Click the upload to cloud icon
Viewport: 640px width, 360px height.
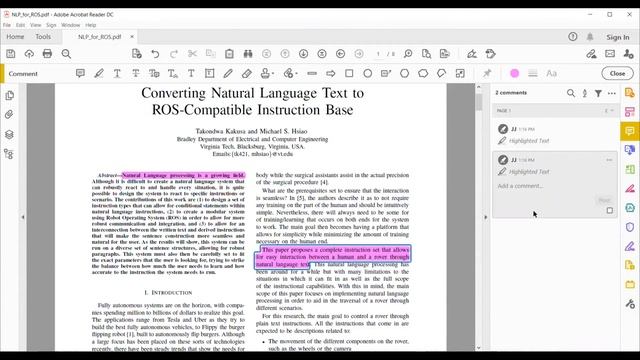click(29, 54)
